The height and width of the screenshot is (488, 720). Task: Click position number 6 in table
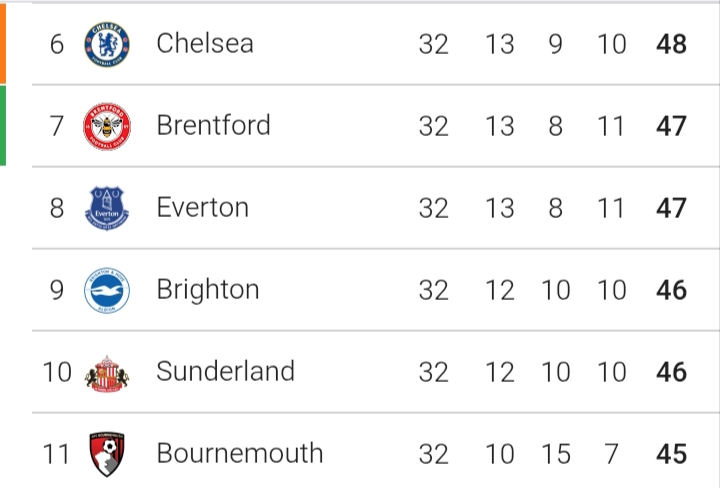(57, 44)
